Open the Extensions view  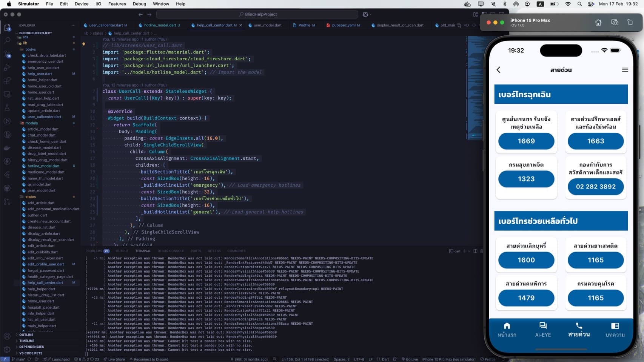7,81
